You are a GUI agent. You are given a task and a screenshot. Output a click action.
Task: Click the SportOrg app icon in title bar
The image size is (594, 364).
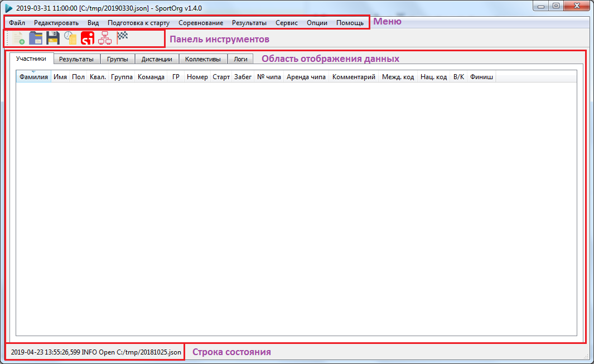click(8, 8)
